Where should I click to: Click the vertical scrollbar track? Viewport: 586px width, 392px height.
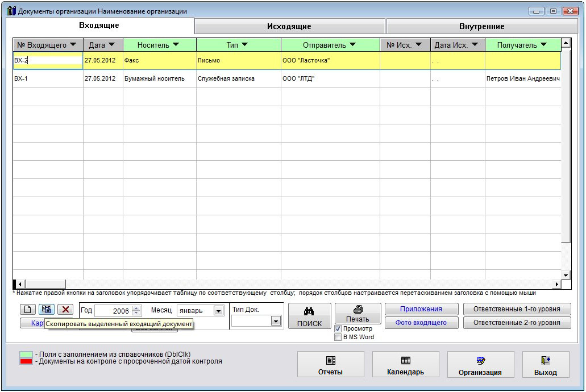tap(566, 257)
